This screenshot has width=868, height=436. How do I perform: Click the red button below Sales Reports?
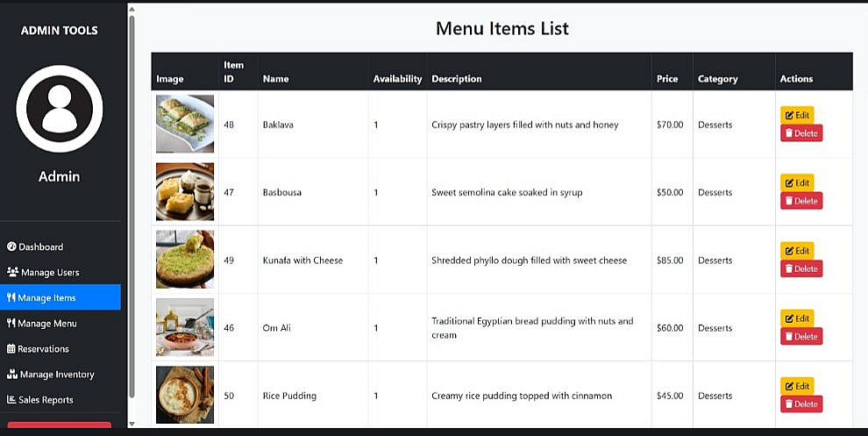click(59, 427)
